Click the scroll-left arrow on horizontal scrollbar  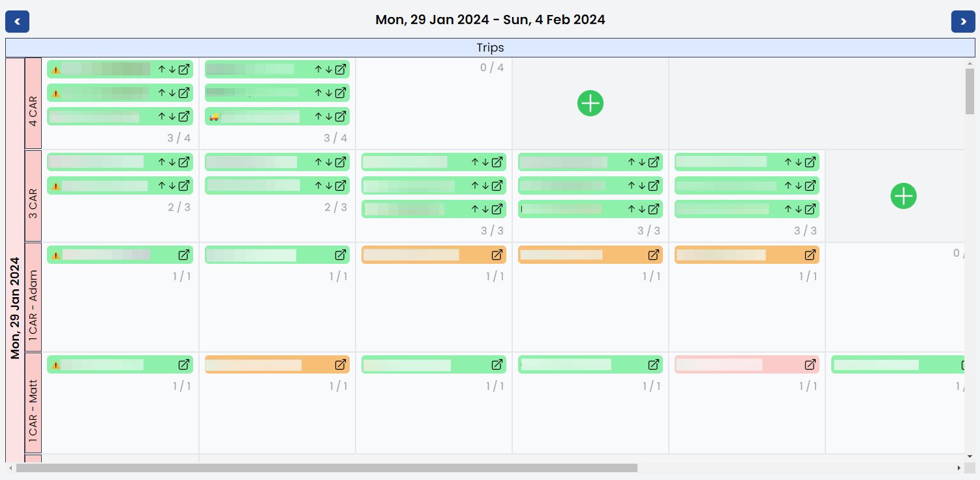10,468
